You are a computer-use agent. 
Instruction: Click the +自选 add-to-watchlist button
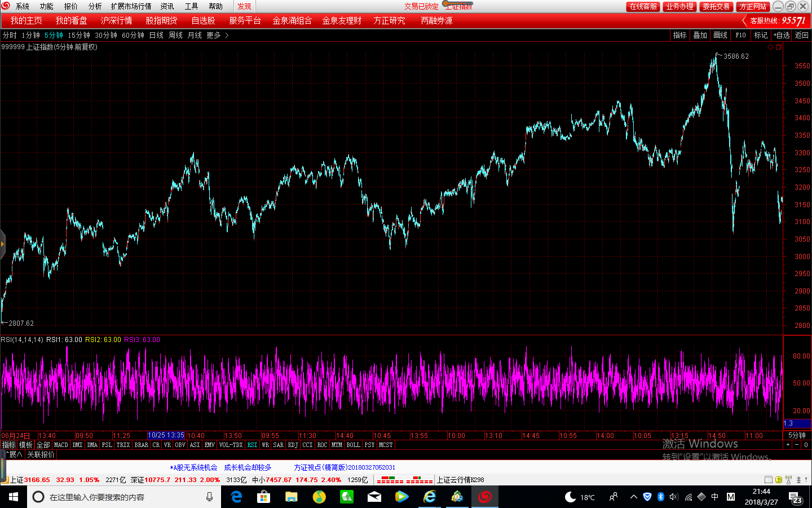click(x=782, y=35)
